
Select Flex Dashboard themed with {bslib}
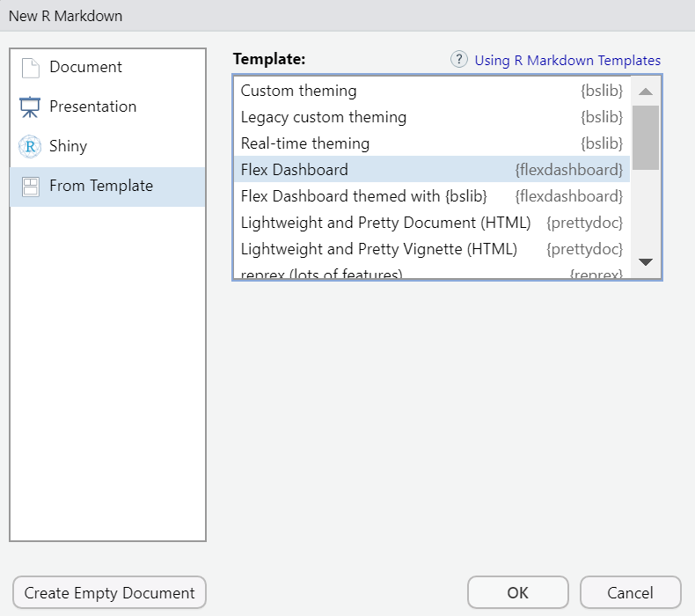click(363, 196)
